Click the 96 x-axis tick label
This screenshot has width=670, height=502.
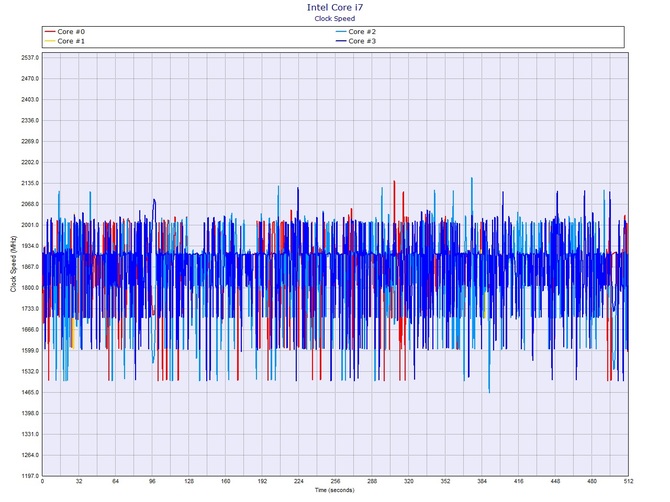point(152,481)
